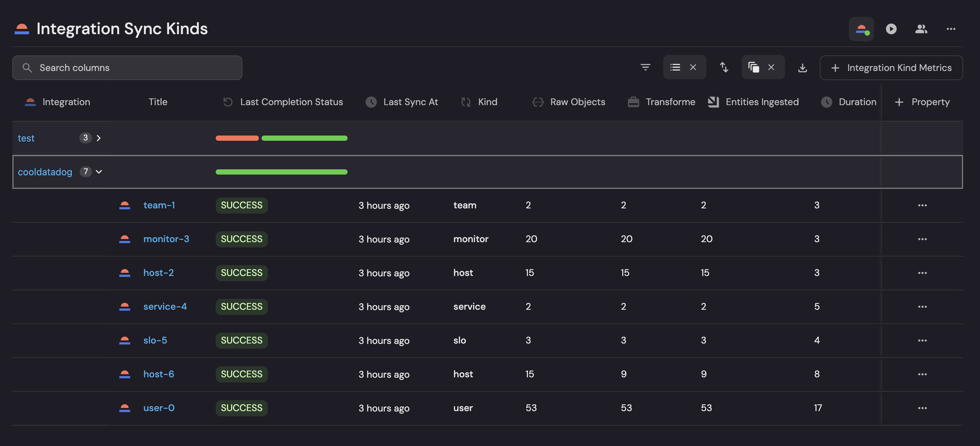Open the monitor-3 entity link
The width and height of the screenshot is (980, 446).
coord(166,239)
